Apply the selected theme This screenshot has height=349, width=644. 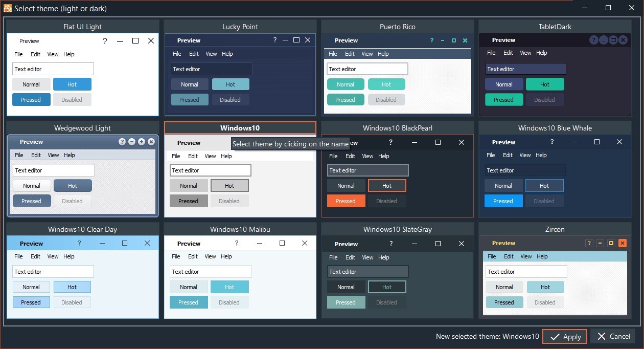pyautogui.click(x=565, y=336)
